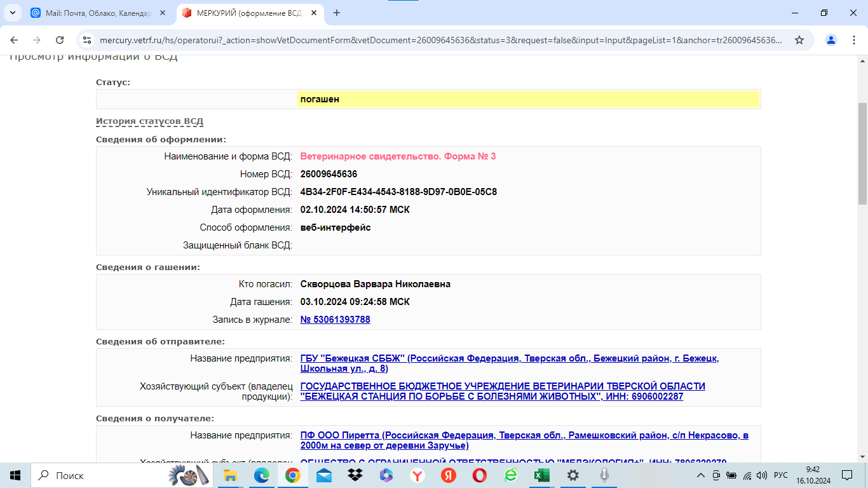Screen dimensions: 868x488
Task: Click the taskbar Поиск search box
Action: (x=121, y=475)
